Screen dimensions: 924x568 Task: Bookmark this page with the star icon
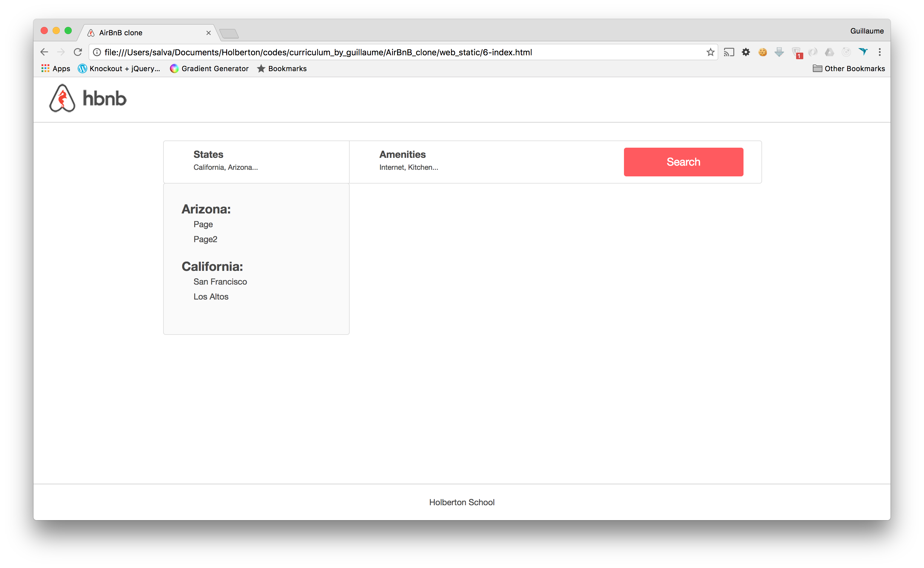point(710,52)
